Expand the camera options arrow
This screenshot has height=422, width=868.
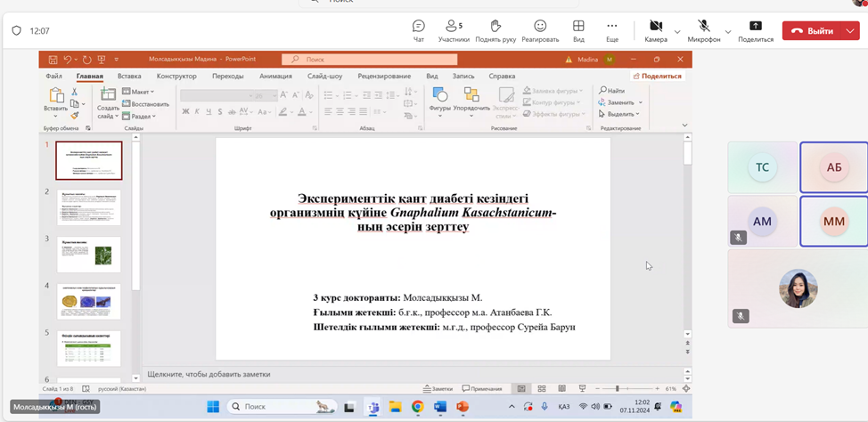click(677, 31)
